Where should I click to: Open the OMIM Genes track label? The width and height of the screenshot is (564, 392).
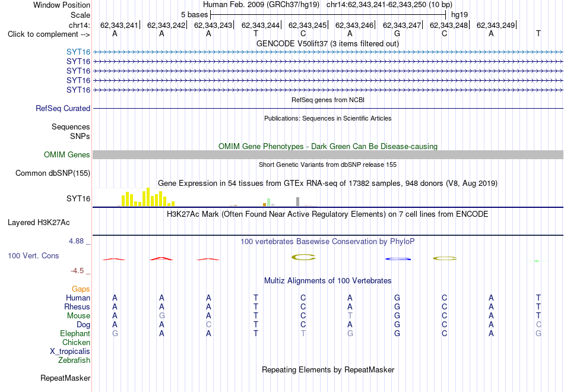click(67, 155)
